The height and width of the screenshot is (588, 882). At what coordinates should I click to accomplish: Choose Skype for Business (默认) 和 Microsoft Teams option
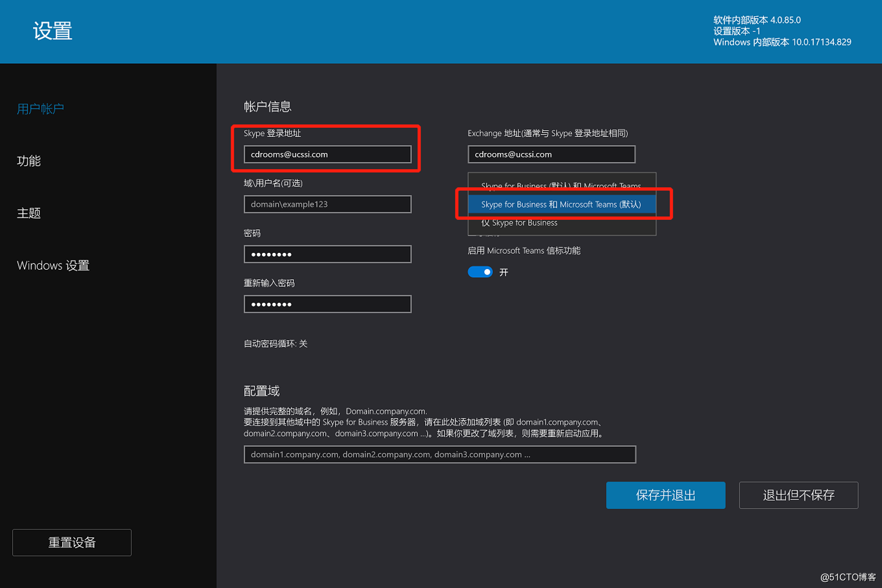[x=562, y=185]
